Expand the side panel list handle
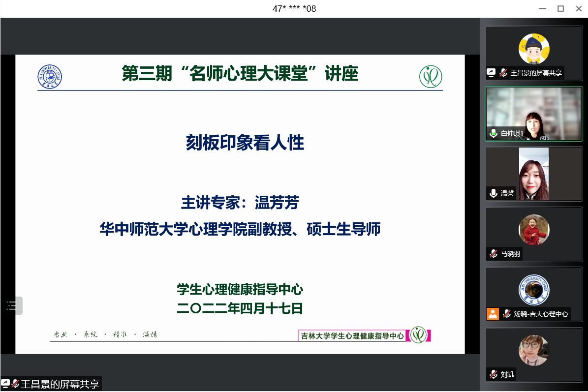Image resolution: width=588 pixels, height=392 pixels. [11, 305]
